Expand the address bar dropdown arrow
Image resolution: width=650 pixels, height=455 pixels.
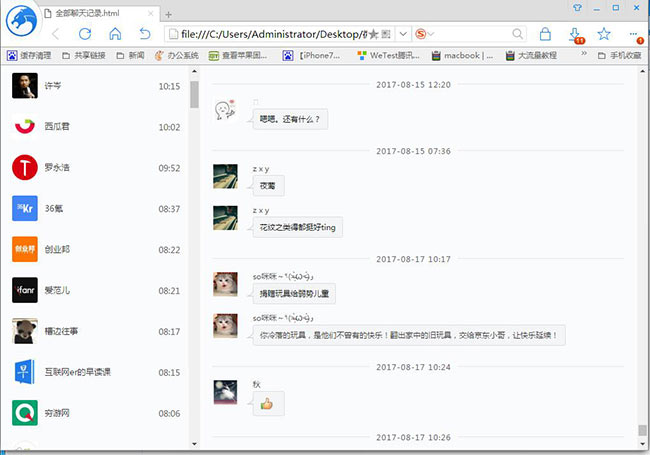tap(403, 34)
